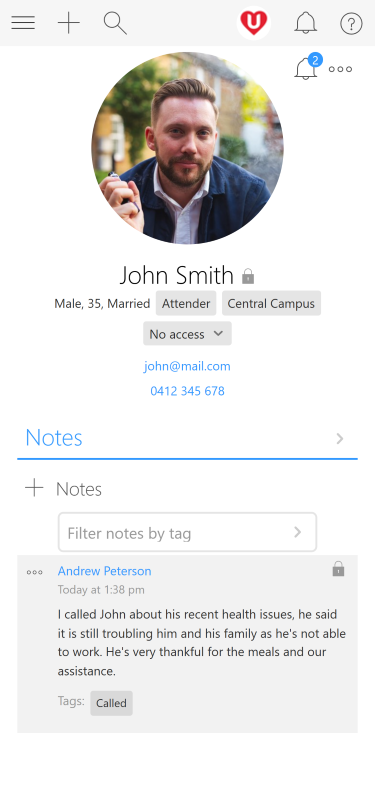Open notifications bell in top bar

(x=306, y=23)
